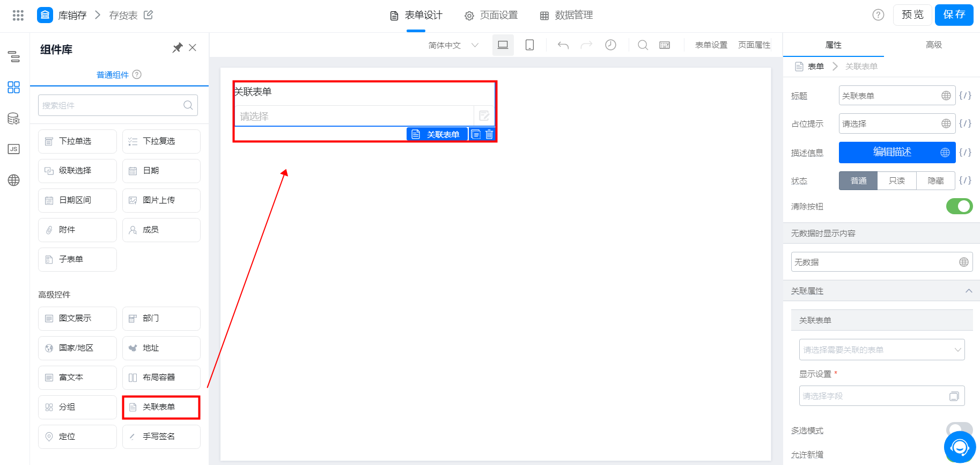This screenshot has width=980, height=465.
Task: Open the 请选择字段 selector
Action: click(x=882, y=396)
